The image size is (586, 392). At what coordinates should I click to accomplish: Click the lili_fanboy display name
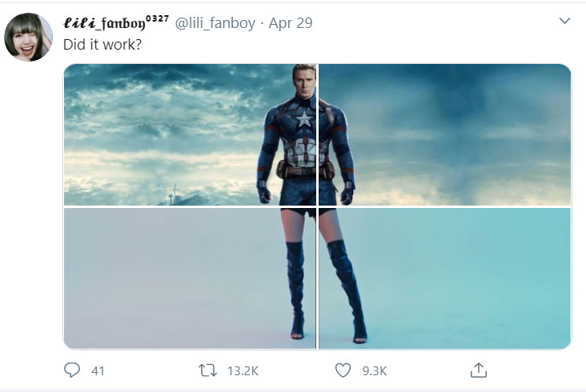[x=102, y=22]
